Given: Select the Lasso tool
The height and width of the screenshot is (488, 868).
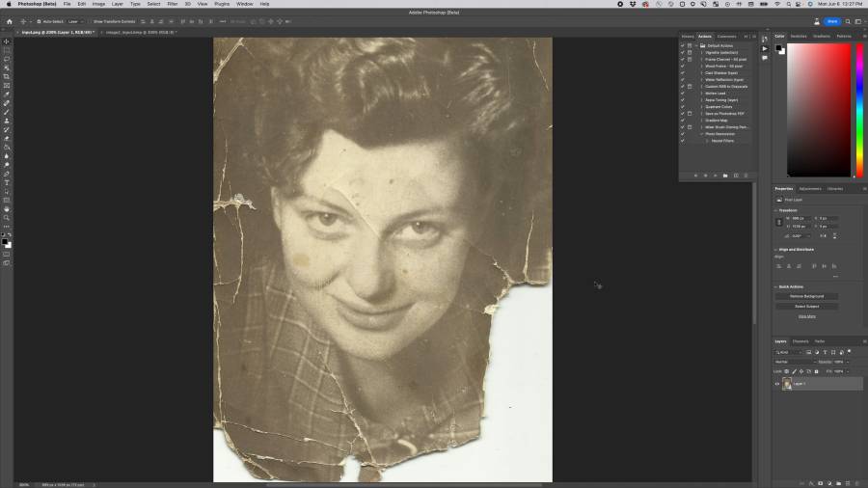Looking at the screenshot, I should click(x=7, y=59).
